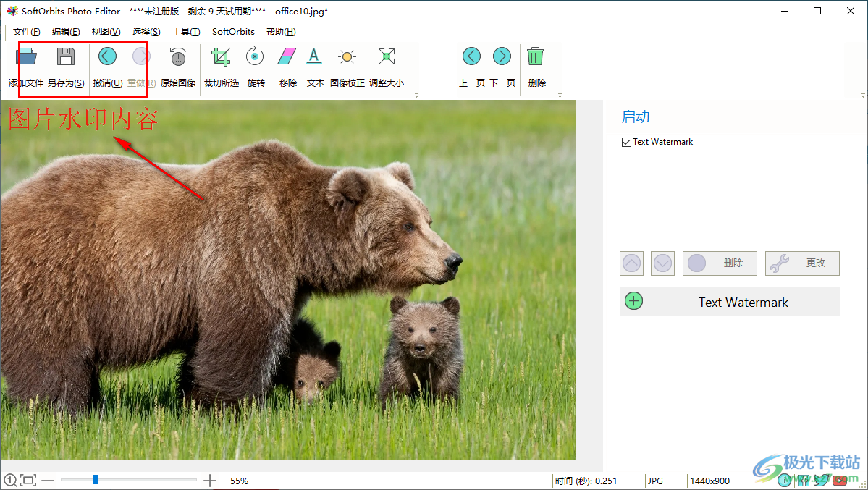Viewport: 868px width, 490px height.
Task: Click the Add file icon
Action: [27, 56]
